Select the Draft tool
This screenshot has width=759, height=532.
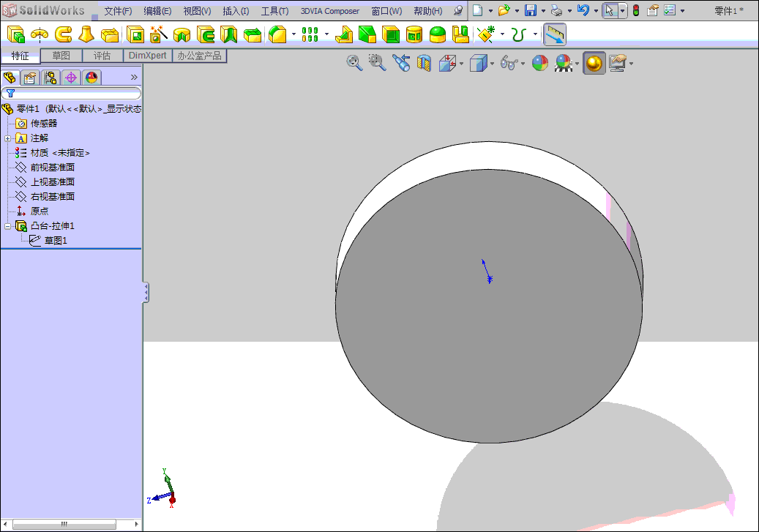pyautogui.click(x=367, y=34)
